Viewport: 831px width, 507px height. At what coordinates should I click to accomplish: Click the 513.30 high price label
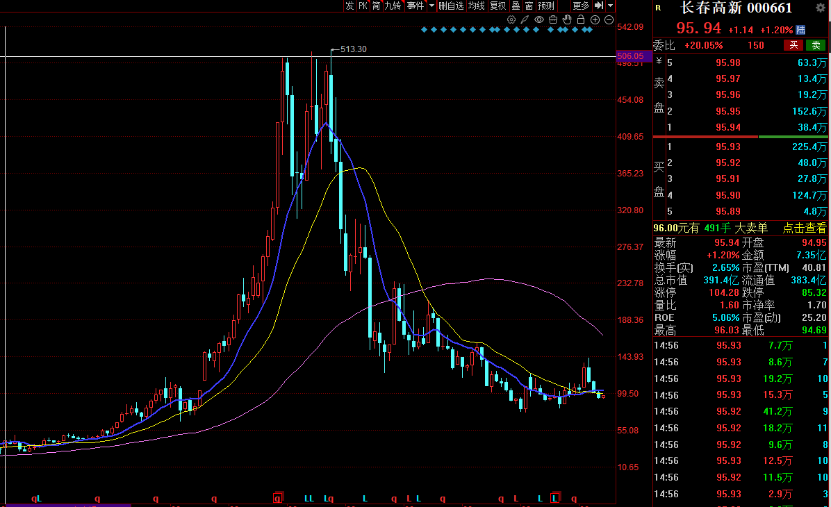point(353,49)
